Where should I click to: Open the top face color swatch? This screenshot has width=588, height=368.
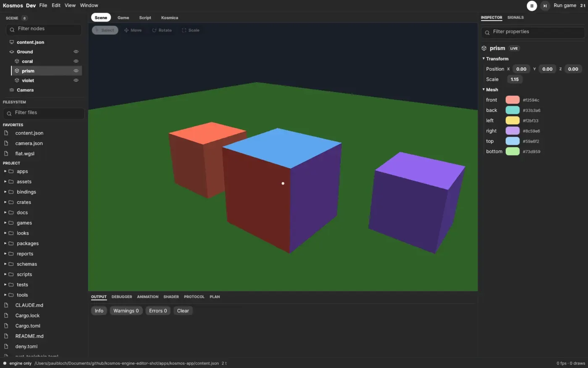(x=512, y=141)
